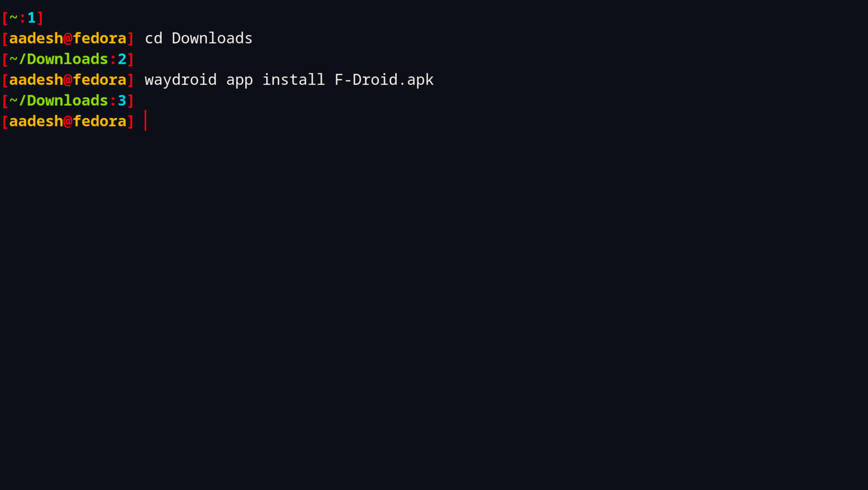This screenshot has height=490, width=868.
Task: Select the tilde character in the first prompt
Action: (x=14, y=18)
